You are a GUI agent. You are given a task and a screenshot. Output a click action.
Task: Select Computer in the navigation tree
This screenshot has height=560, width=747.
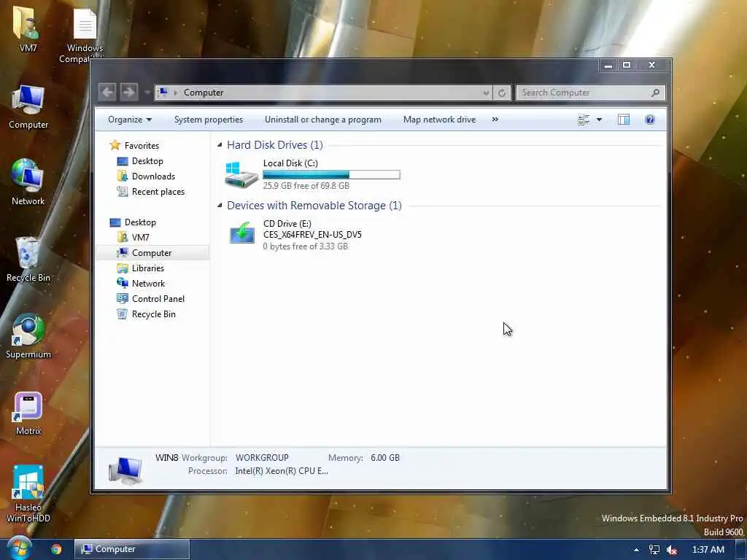(152, 253)
